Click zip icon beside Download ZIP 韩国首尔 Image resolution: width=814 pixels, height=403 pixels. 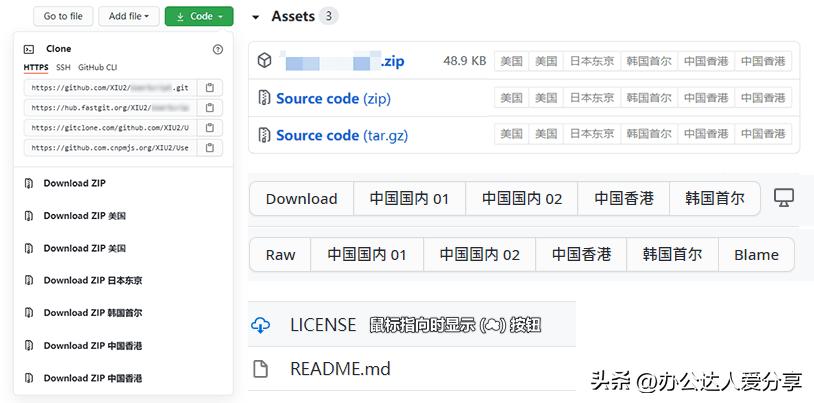29,313
